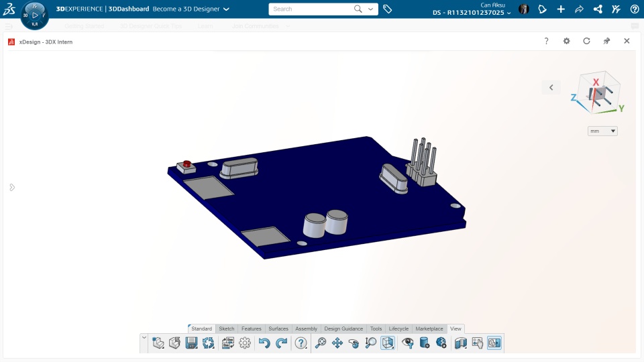Open the user profile avatar

point(524,9)
